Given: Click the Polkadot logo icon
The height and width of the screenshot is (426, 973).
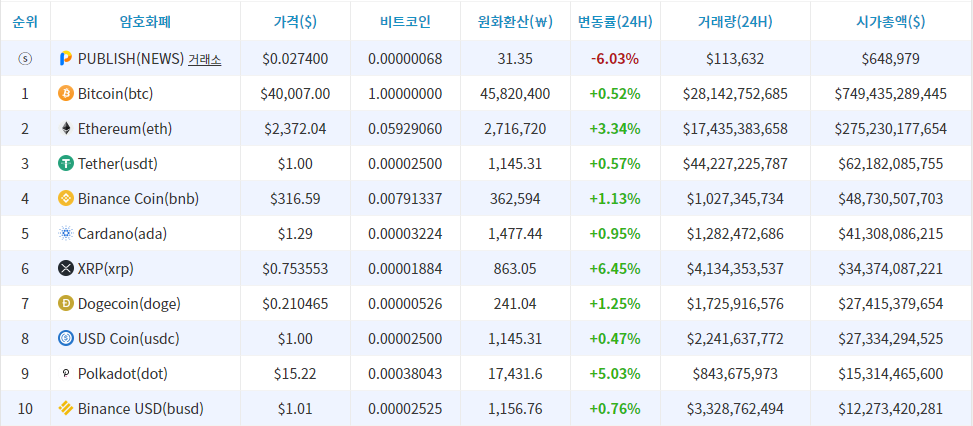Looking at the screenshot, I should click(65, 374).
